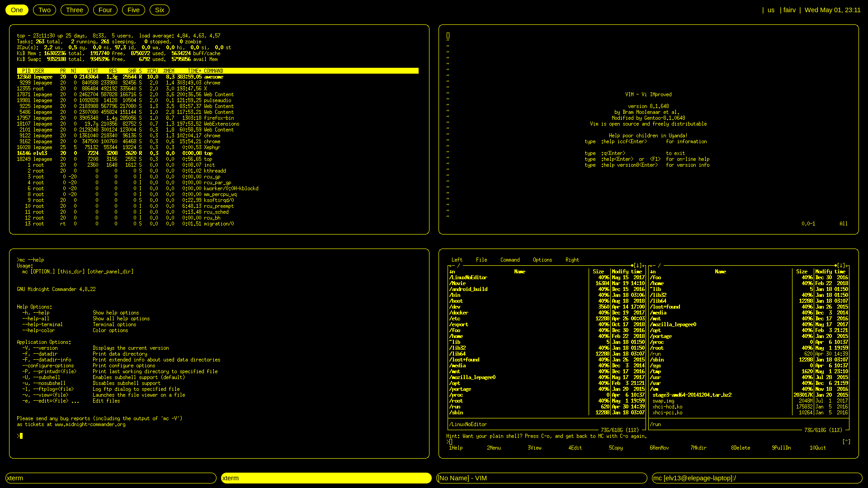Viewport: 868px width, 488px height.
Task: Focus the highlighted xterm taskbar entry
Action: (326, 478)
